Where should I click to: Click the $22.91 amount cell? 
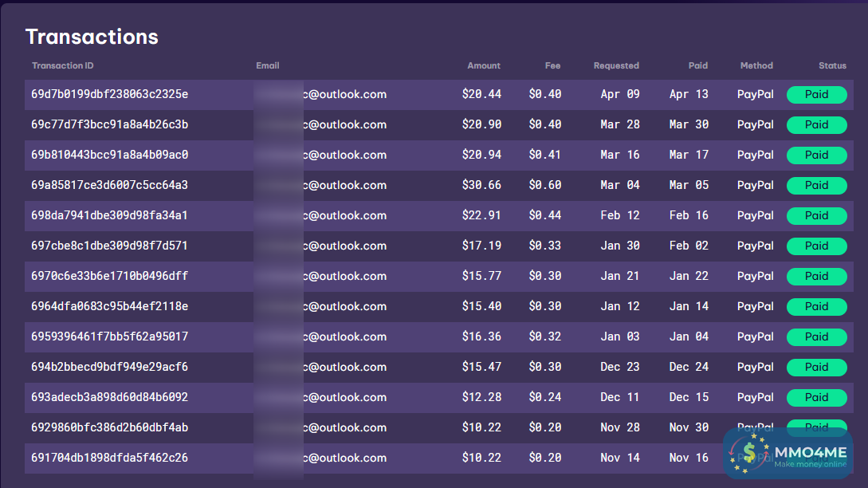[x=481, y=215]
